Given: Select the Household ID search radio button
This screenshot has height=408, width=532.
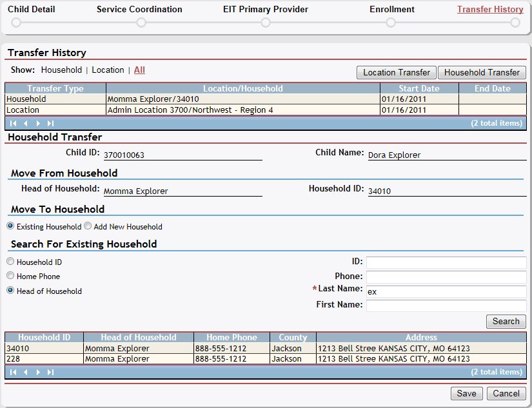Looking at the screenshot, I should coord(10,262).
